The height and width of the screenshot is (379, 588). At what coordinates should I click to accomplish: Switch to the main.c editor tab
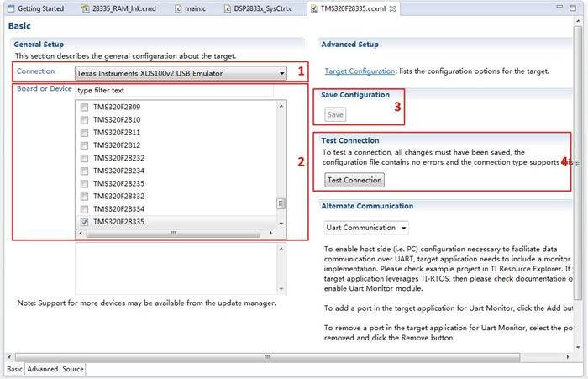[x=191, y=8]
